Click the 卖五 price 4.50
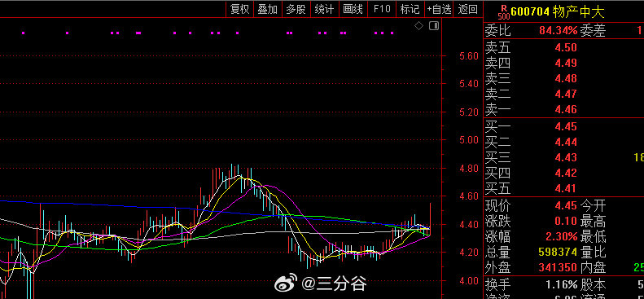Screen dimensions: 644x299 (x=566, y=47)
